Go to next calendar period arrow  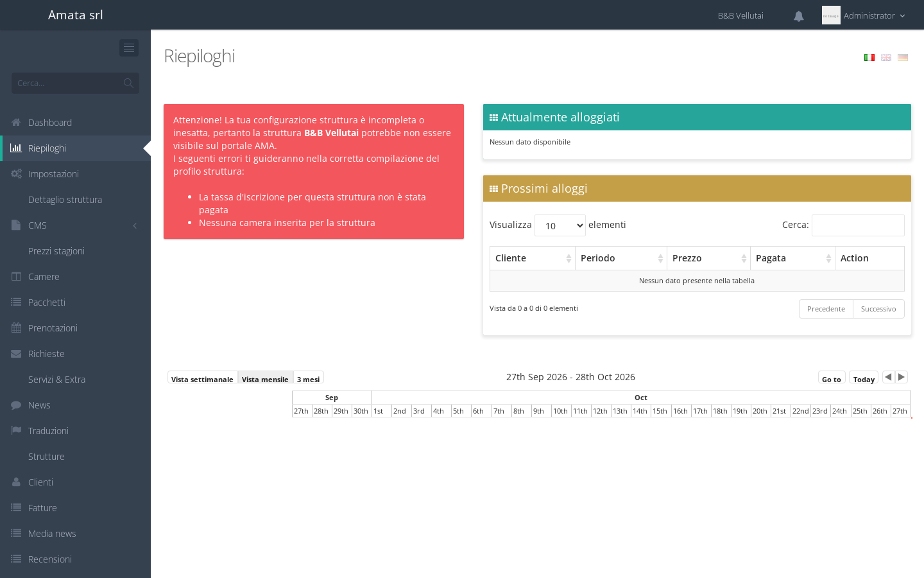(x=902, y=377)
